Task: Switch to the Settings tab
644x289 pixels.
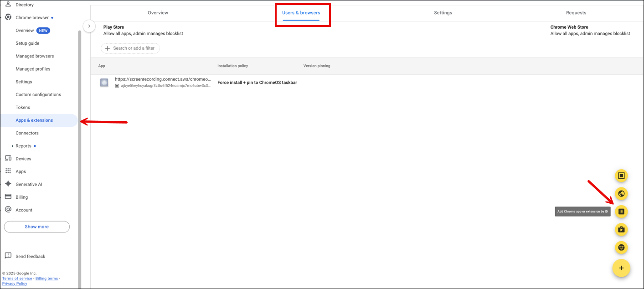Action: [x=443, y=13]
